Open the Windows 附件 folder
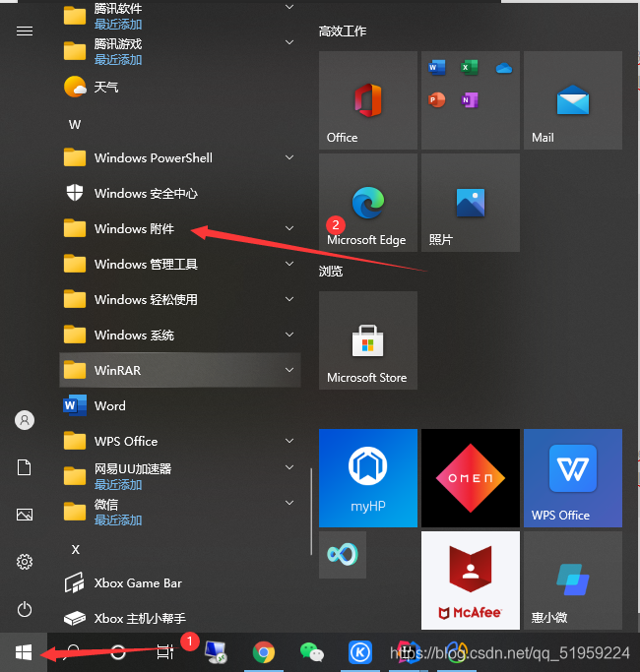The width and height of the screenshot is (640, 672). click(180, 228)
